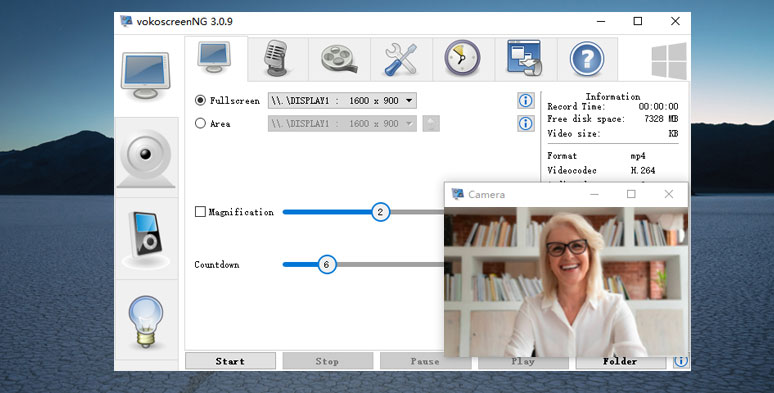774x393 pixels.
Task: Expand the Fullscreen DISPLAY1 dropdown
Action: tap(342, 101)
